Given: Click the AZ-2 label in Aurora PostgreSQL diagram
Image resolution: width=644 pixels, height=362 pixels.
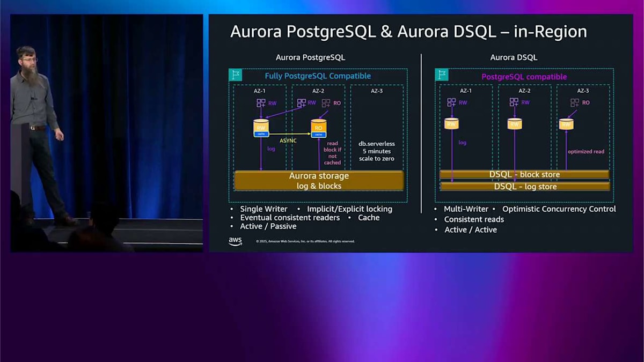Looking at the screenshot, I should point(318,91).
